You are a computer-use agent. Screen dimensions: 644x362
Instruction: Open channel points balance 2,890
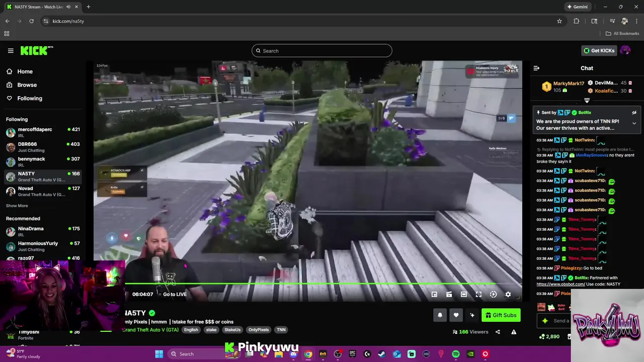tap(549, 336)
